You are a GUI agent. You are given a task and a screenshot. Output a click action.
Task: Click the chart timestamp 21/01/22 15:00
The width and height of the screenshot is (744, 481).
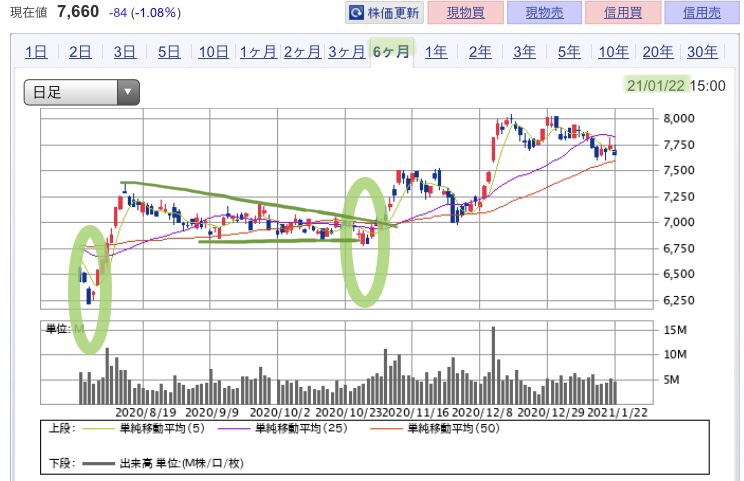(676, 86)
